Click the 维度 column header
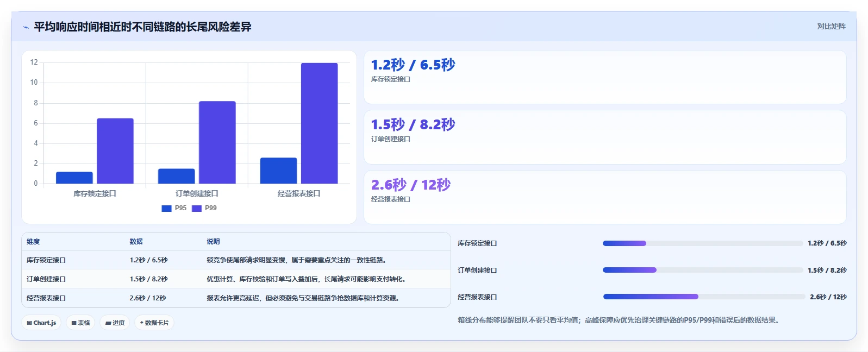This screenshot has height=352, width=868. tap(33, 242)
